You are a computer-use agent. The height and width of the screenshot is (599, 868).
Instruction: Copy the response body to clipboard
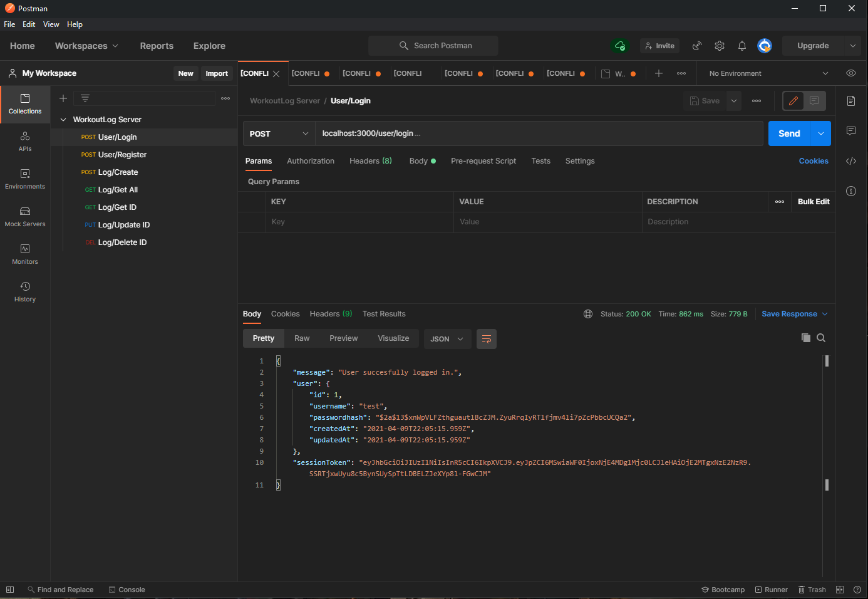coord(806,338)
